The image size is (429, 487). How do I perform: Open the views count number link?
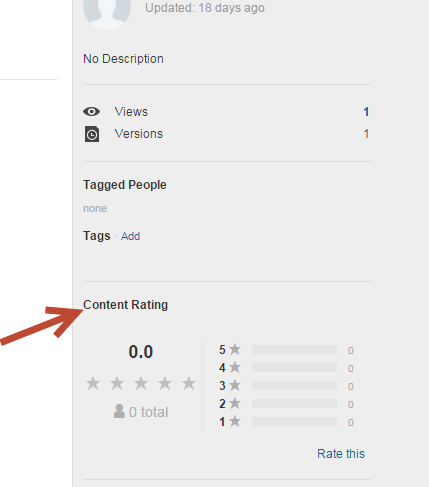tap(366, 112)
